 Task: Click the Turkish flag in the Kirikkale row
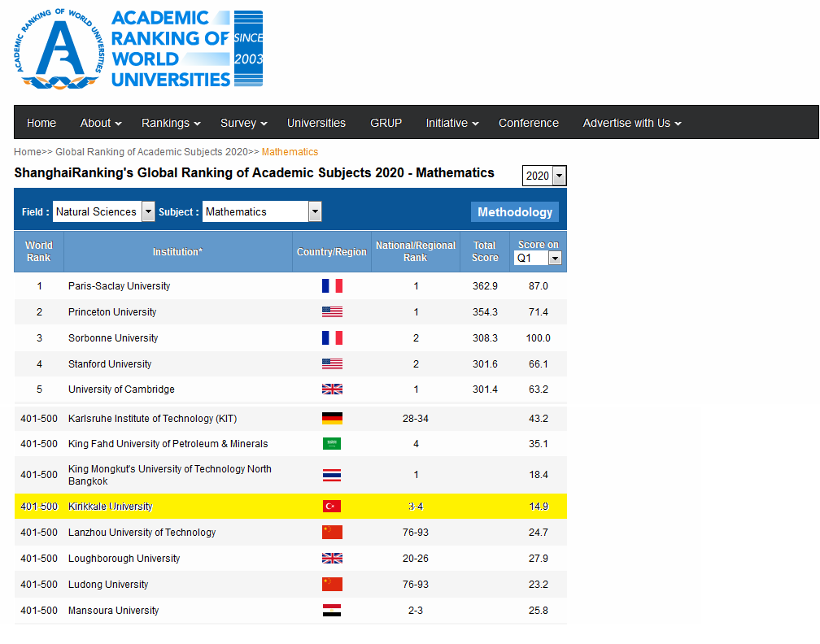332,507
